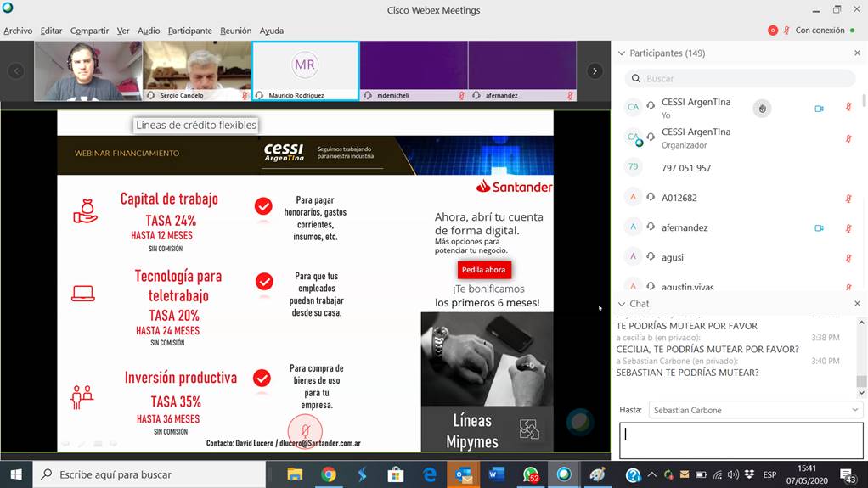Toggle mute for participant agusi
The image size is (868, 488).
[848, 258]
